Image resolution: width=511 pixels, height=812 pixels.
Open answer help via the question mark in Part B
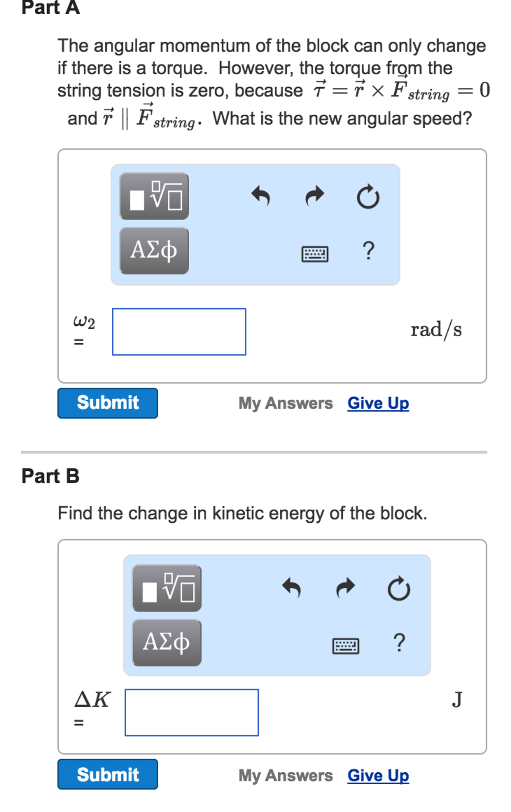[399, 643]
